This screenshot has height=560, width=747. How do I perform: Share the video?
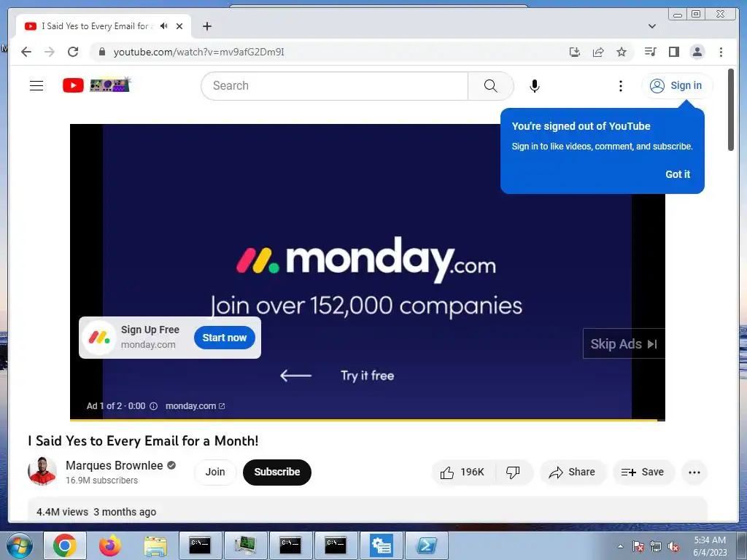pyautogui.click(x=572, y=472)
